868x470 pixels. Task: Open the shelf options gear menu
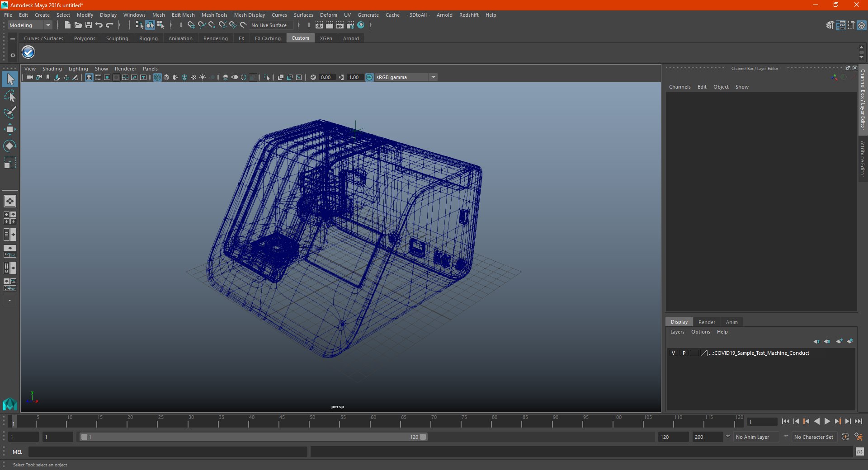point(13,55)
